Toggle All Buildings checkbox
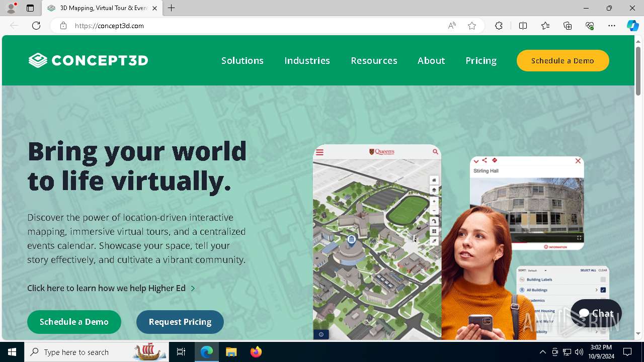This screenshot has width=644, height=362. point(603,290)
